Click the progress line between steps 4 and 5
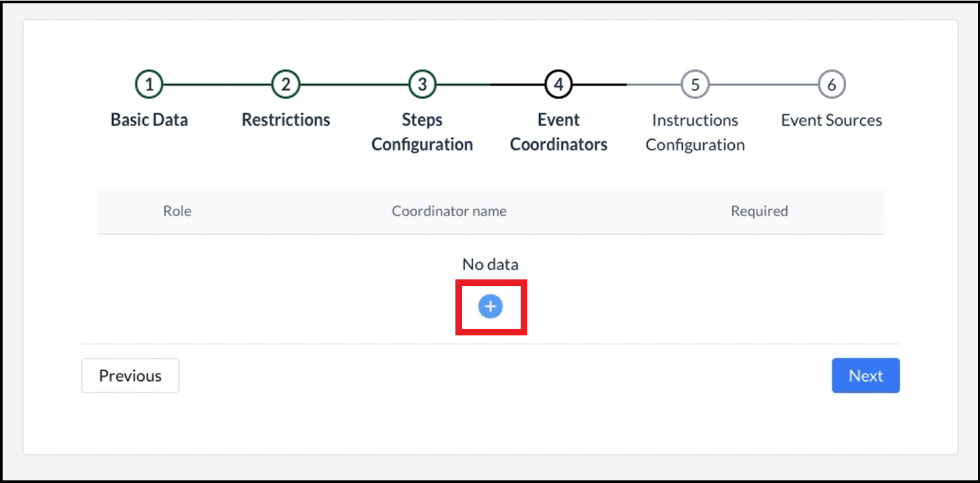Image resolution: width=980 pixels, height=483 pixels. coord(627,84)
